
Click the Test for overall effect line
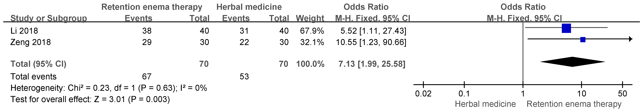pos(90,99)
